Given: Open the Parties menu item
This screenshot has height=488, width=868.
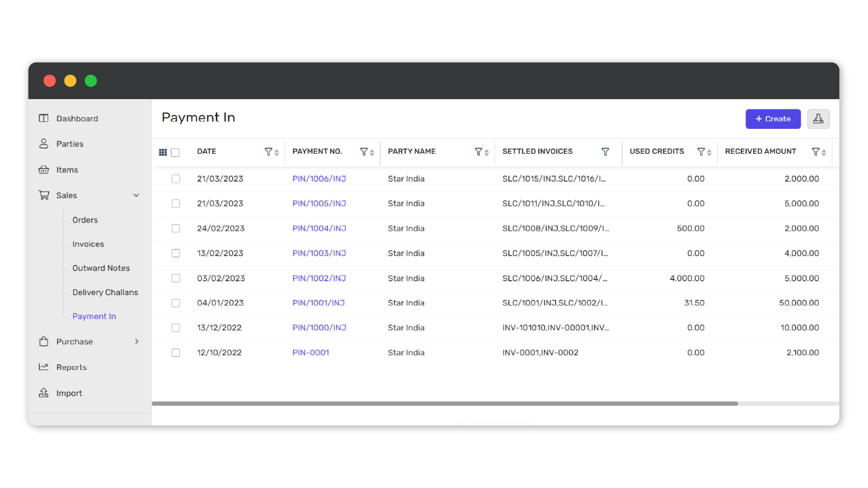Looking at the screenshot, I should pos(70,144).
